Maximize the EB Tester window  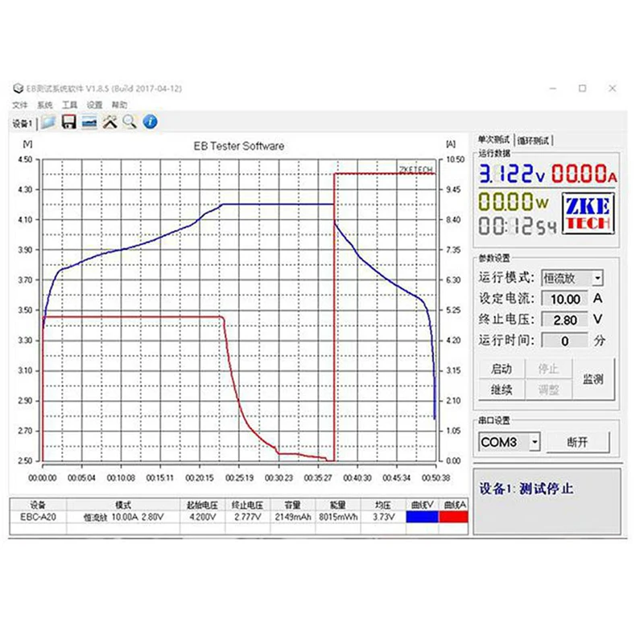click(582, 89)
